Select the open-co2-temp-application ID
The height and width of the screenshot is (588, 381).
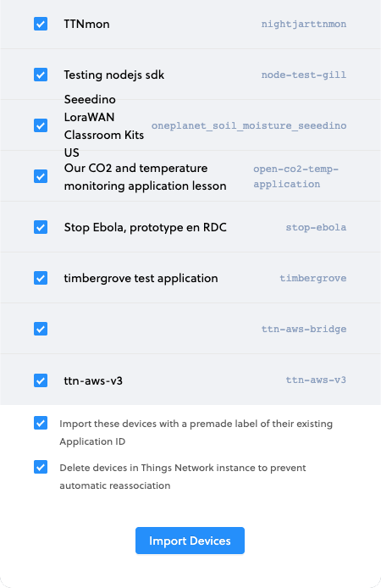(296, 176)
